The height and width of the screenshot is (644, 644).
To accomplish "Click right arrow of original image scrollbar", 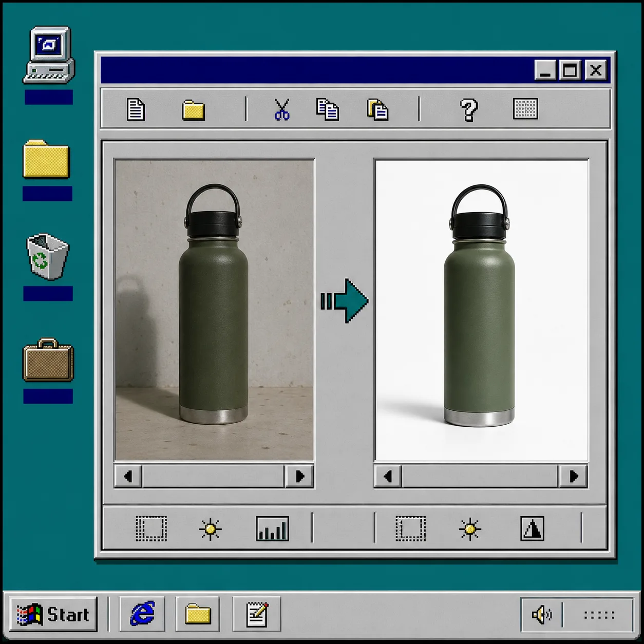I will pos(299,476).
